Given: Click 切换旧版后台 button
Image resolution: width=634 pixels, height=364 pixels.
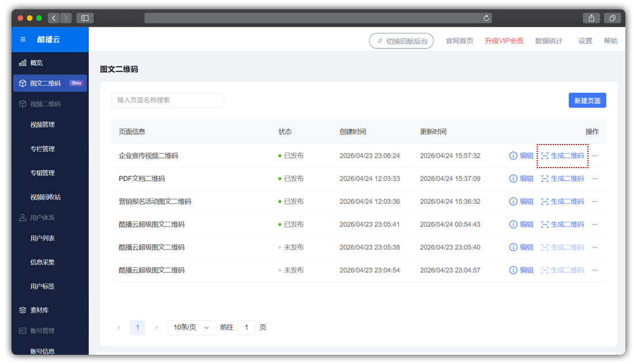Looking at the screenshot, I should (x=401, y=41).
